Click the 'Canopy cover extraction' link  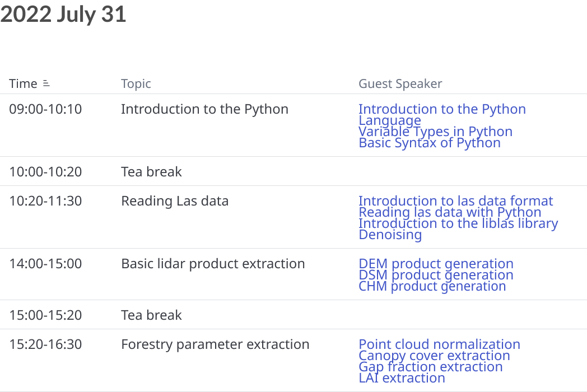434,355
